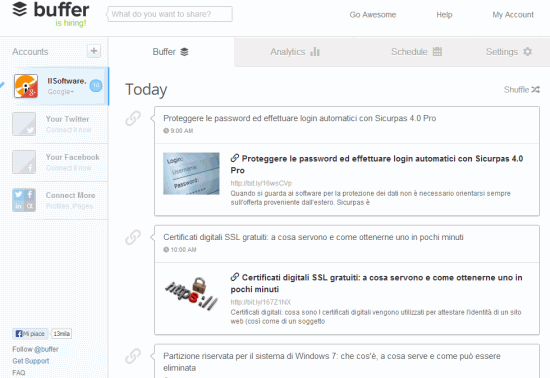Viewport: 550px width, 378px height.
Task: Click the queue count badge on IlSoftware
Action: click(x=96, y=86)
